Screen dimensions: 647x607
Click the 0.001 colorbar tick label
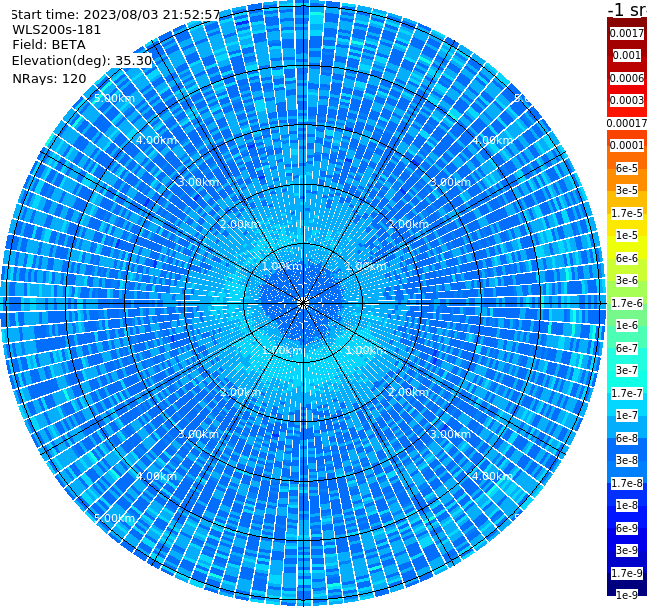(627, 56)
